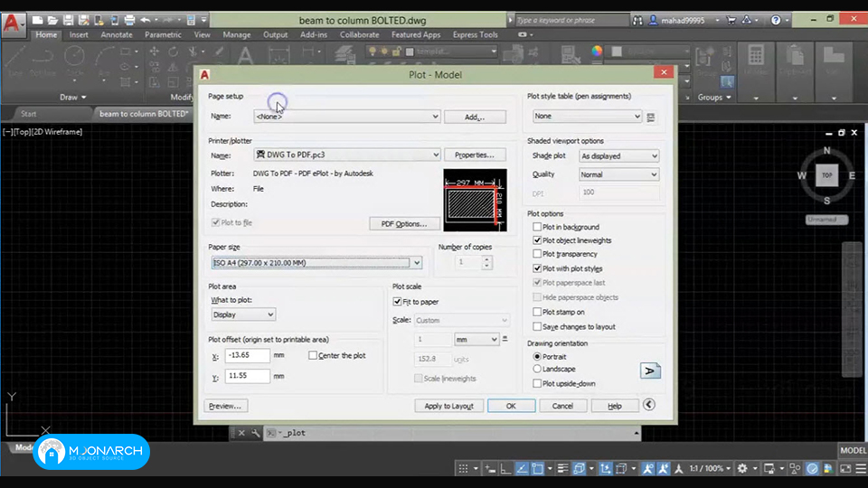Open the Printer/plotter Name dropdown
Screen dimensions: 868x488
(x=347, y=155)
